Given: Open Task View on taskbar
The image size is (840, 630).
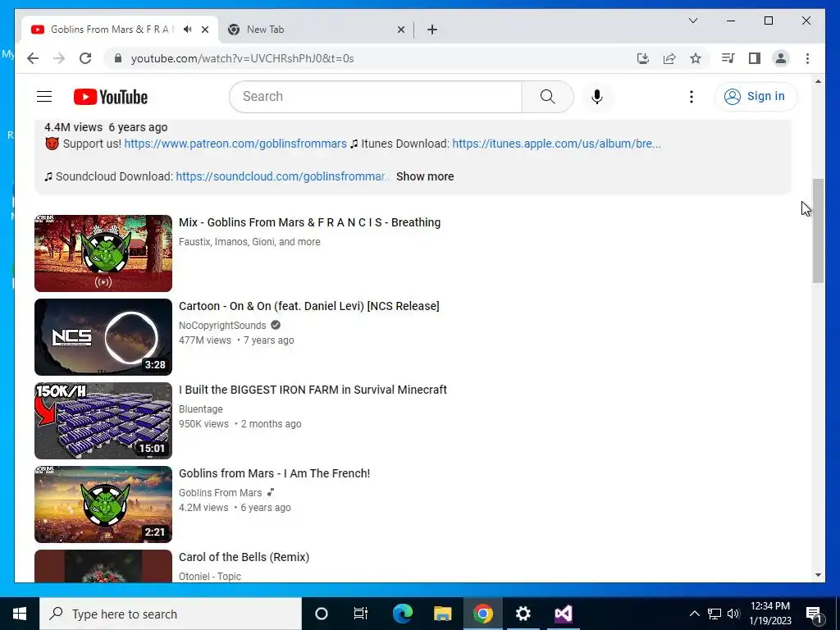Looking at the screenshot, I should [x=361, y=614].
